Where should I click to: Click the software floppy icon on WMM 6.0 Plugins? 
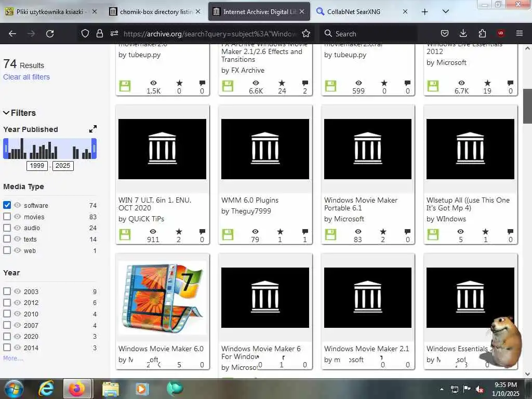(x=228, y=234)
